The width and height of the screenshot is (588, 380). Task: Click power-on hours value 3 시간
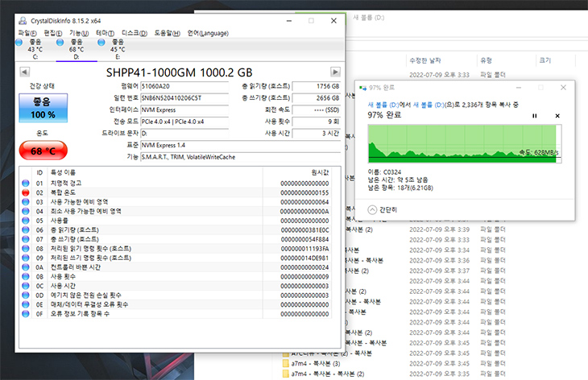coord(316,133)
